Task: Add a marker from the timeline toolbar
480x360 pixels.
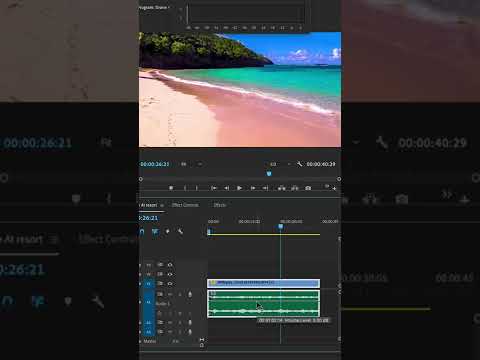Action: 167,231
